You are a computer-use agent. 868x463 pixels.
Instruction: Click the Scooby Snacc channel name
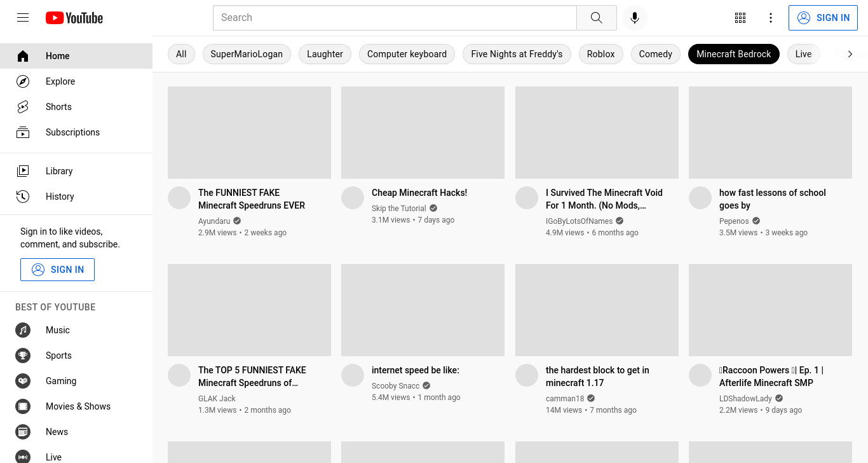395,386
